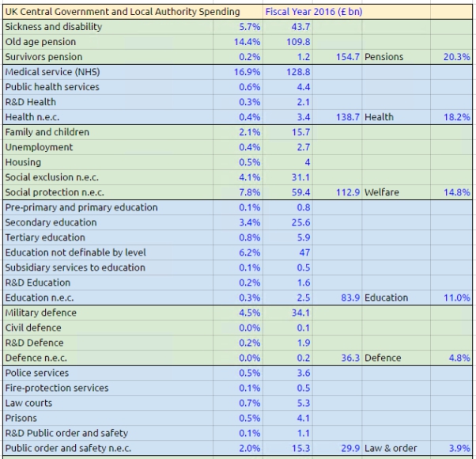This screenshot has width=476, height=459.
Task: Select the 'Medical service (NHS)' cell
Action: (x=108, y=72)
